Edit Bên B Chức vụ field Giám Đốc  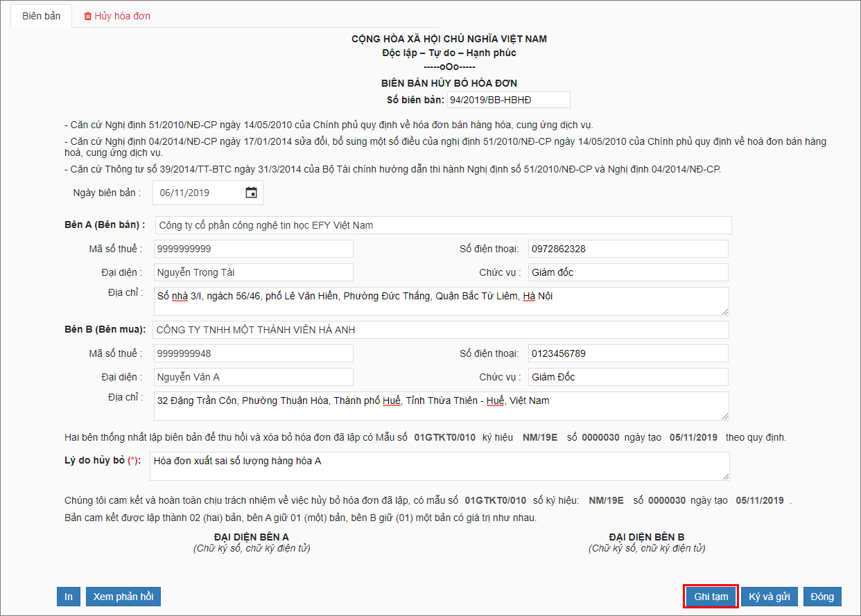click(x=628, y=377)
